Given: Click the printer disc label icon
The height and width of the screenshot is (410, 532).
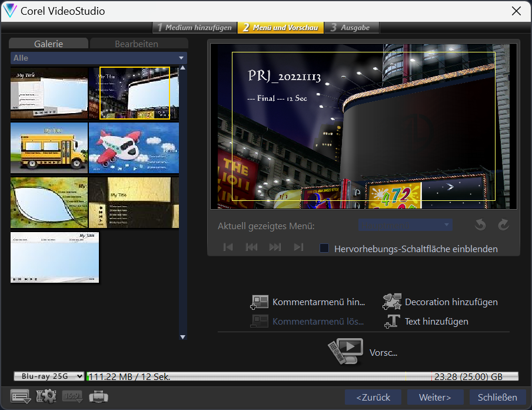Looking at the screenshot, I should (98, 396).
